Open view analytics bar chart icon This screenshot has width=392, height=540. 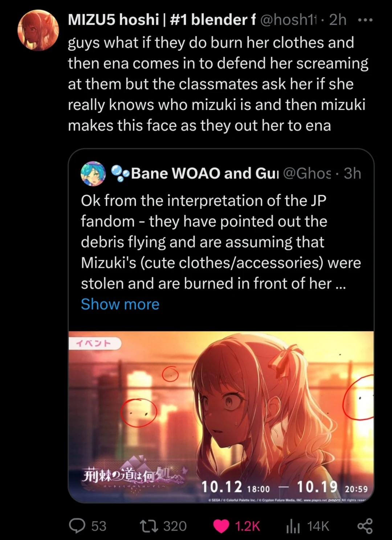pyautogui.click(x=293, y=526)
